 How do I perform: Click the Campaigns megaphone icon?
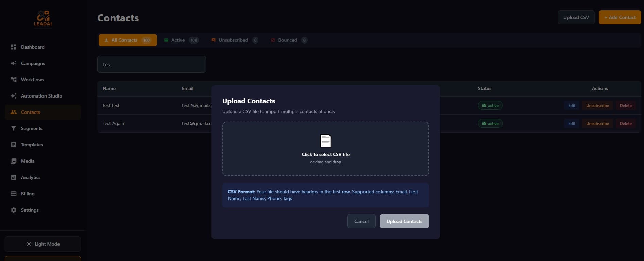pos(14,63)
